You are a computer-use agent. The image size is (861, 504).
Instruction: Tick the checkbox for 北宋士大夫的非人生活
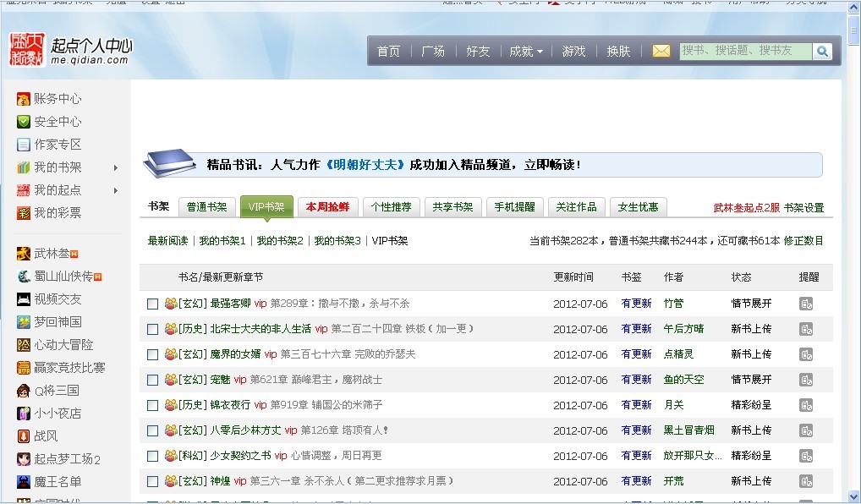coord(152,330)
